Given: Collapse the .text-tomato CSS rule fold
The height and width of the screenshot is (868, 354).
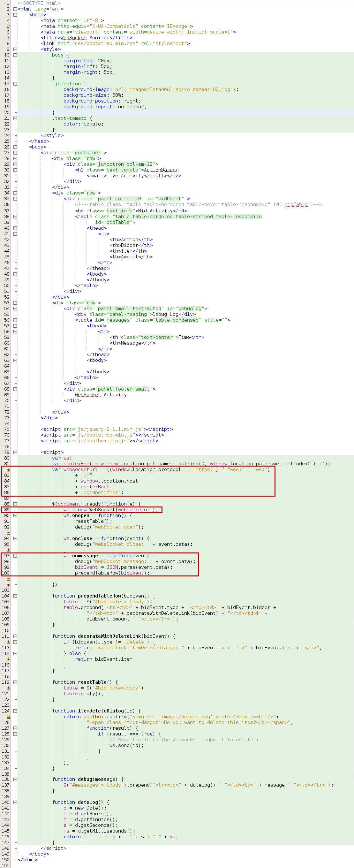Looking at the screenshot, I should (x=15, y=118).
